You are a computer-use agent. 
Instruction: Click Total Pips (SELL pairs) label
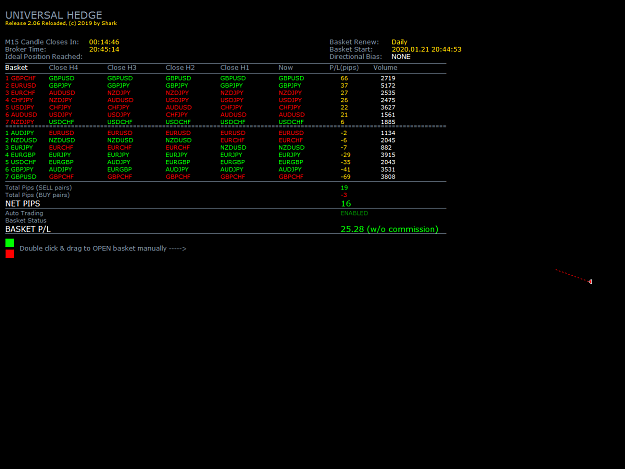[x=38, y=188]
